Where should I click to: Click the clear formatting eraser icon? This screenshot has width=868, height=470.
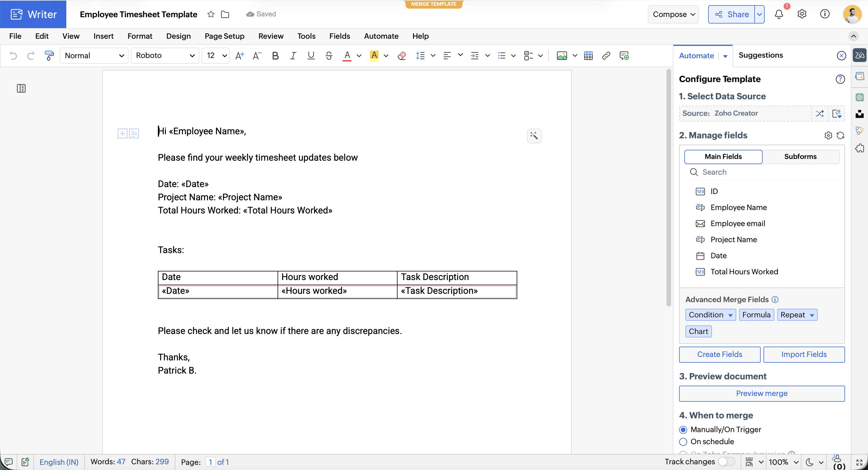(401, 56)
